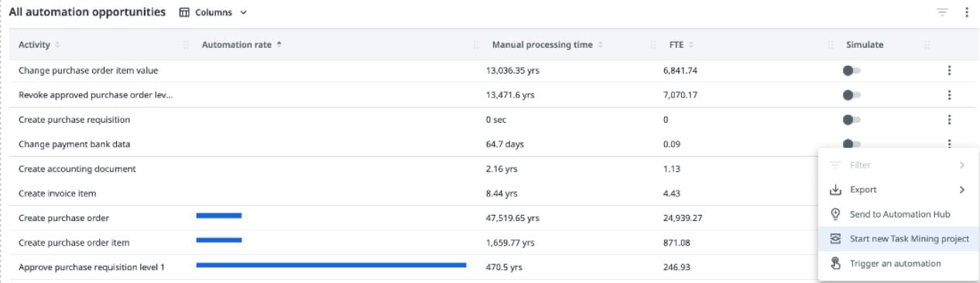Viewport: 980px width, 283px height.
Task: Select the Create purchase order activity name
Action: tap(63, 218)
